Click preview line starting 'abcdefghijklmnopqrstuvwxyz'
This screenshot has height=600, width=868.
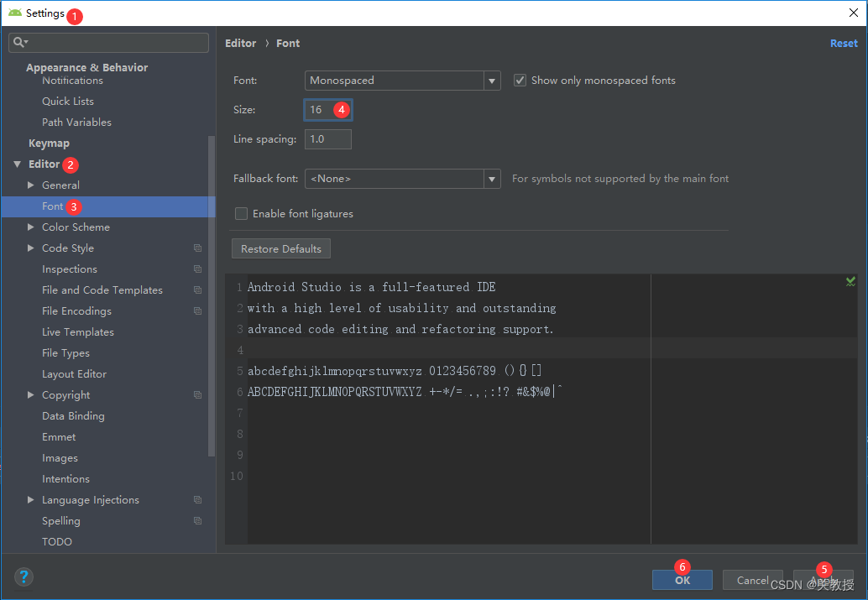coord(395,371)
